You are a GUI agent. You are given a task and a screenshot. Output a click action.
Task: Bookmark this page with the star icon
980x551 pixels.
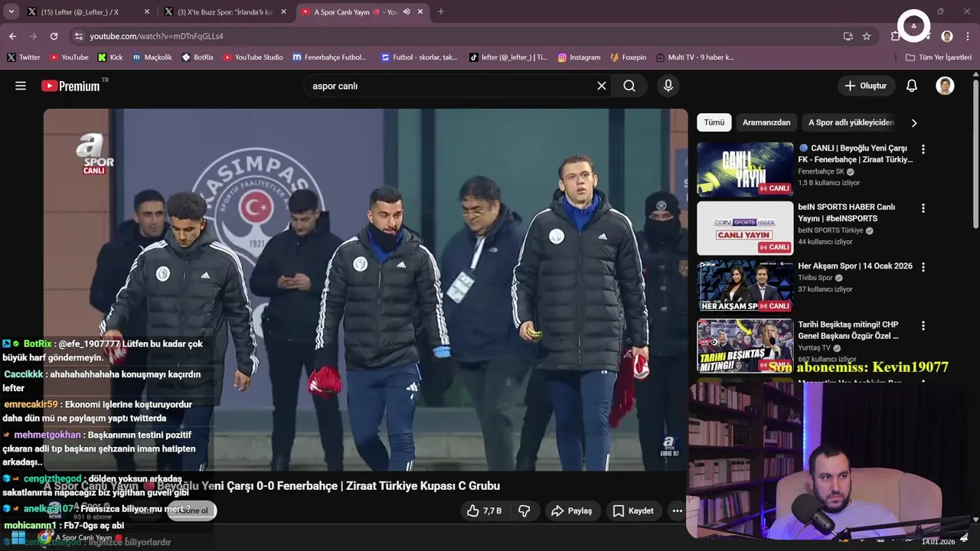click(867, 36)
